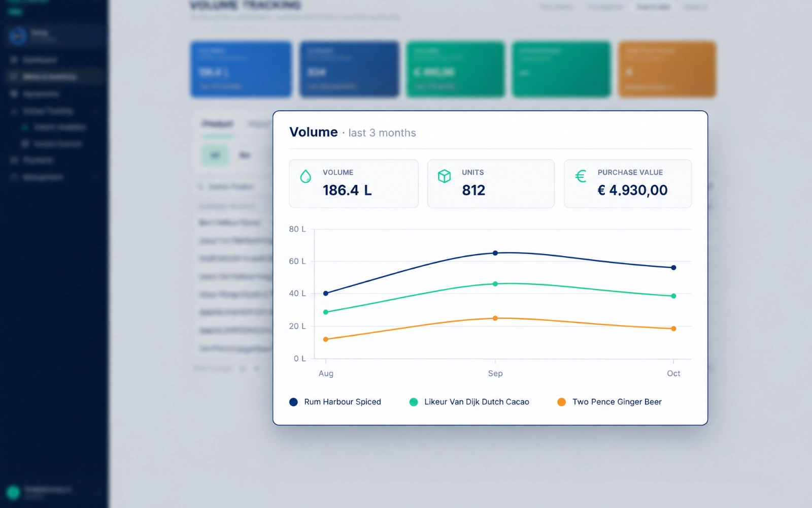This screenshot has height=508, width=812.
Task: Click the Oct label on the x-axis
Action: pos(673,373)
